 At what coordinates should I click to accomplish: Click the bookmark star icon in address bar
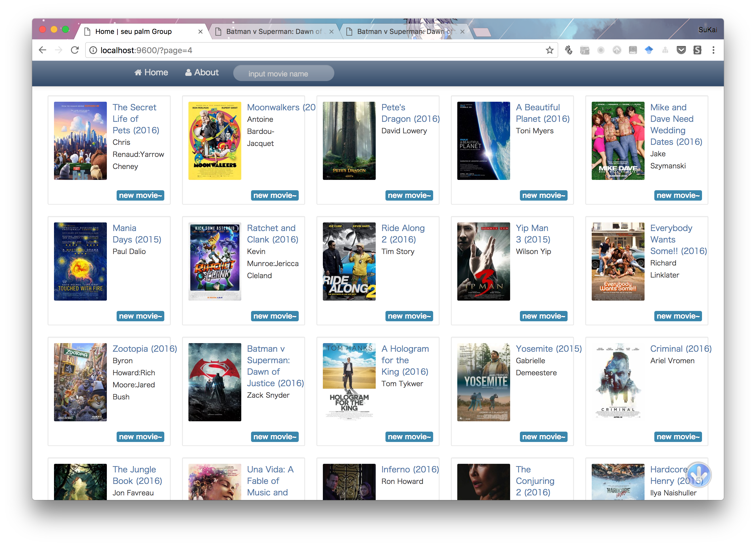click(549, 50)
